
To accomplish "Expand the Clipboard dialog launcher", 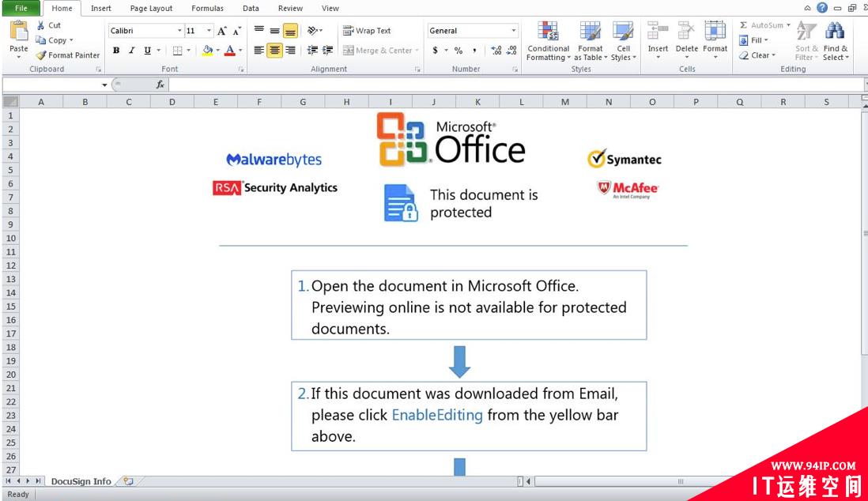I will [x=99, y=70].
